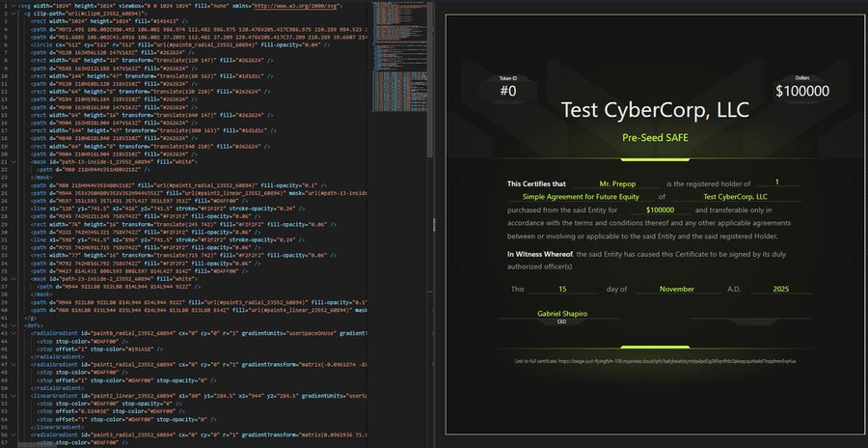868x448 pixels.
Task: Click the holder name "Mr. Prepop"
Action: (617, 183)
